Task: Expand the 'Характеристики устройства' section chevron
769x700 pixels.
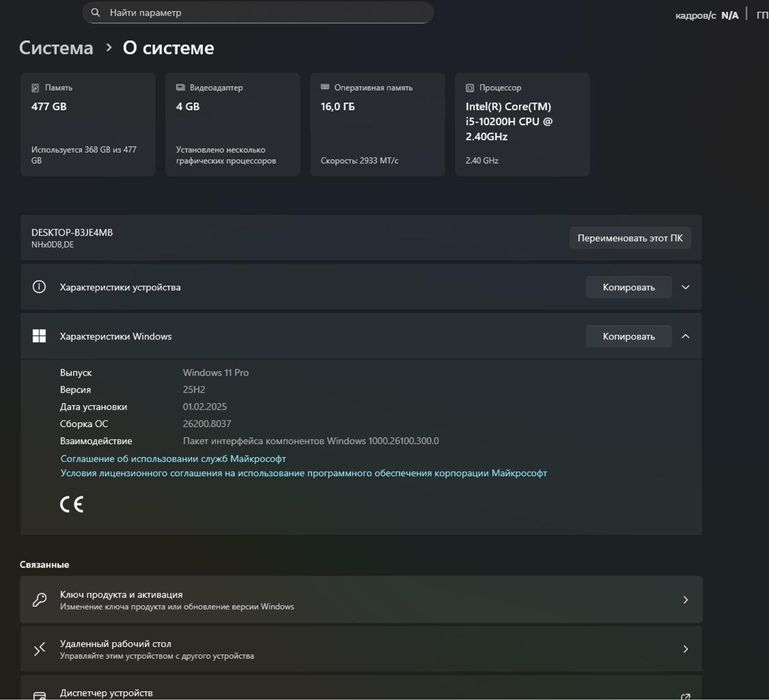Action: [x=686, y=287]
